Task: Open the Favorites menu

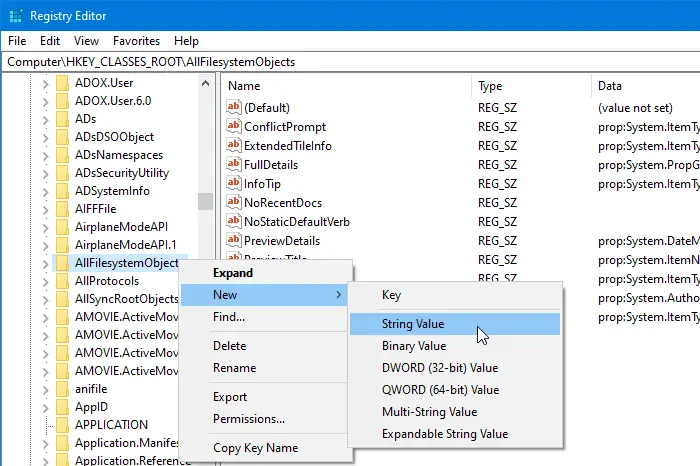Action: tap(136, 41)
